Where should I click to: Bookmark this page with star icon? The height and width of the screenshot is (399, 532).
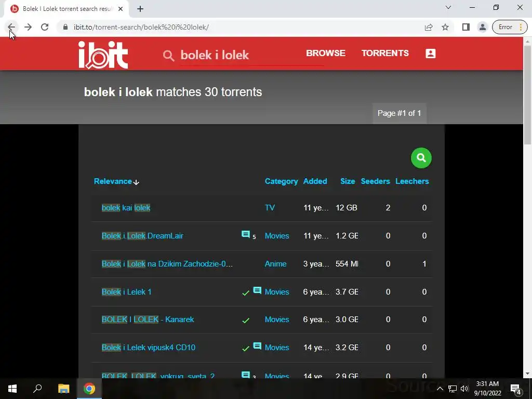point(445,27)
